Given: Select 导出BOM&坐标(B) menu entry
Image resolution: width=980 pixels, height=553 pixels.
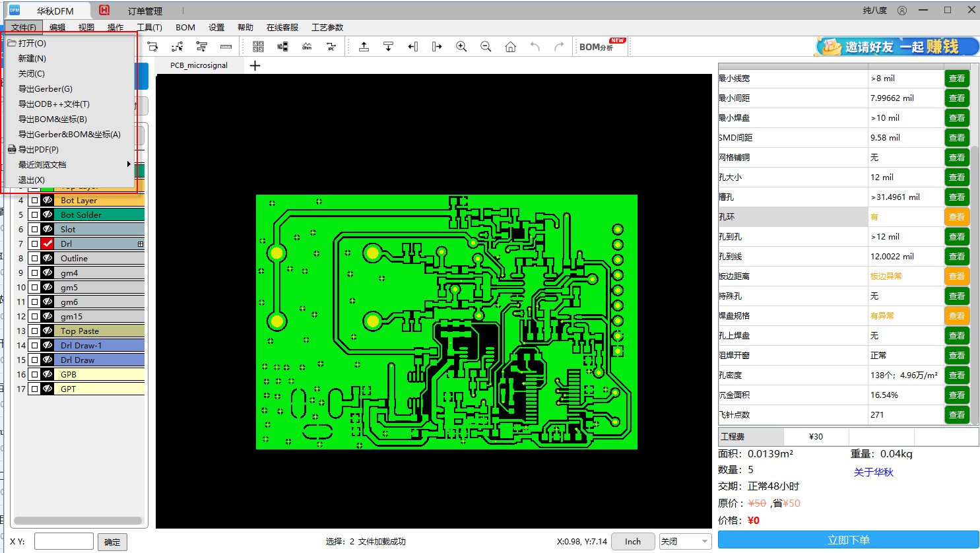Looking at the screenshot, I should [x=69, y=119].
